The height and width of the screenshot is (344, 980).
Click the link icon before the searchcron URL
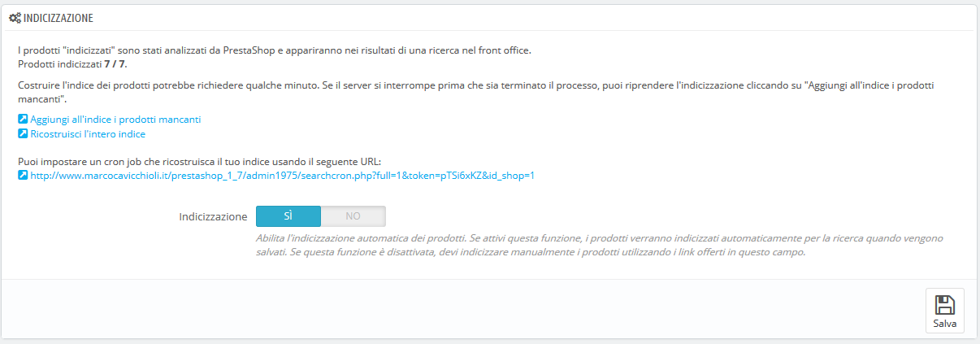click(x=23, y=175)
